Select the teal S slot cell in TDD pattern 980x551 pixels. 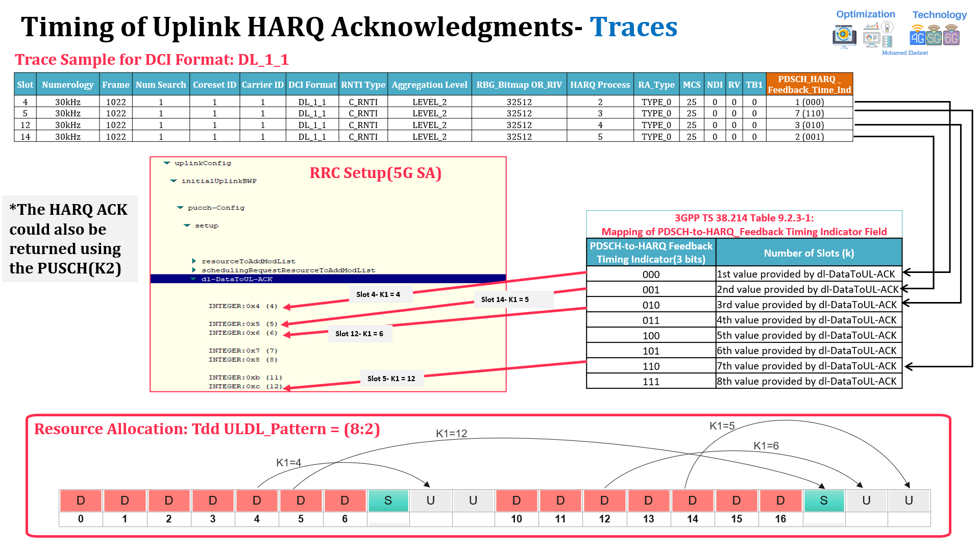[388, 500]
